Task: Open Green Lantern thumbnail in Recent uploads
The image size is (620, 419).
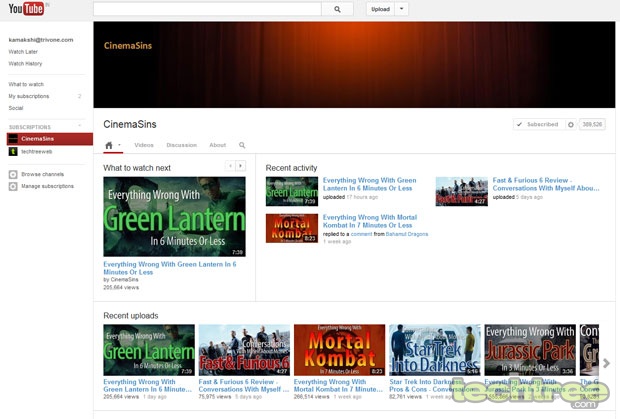Action: 149,350
